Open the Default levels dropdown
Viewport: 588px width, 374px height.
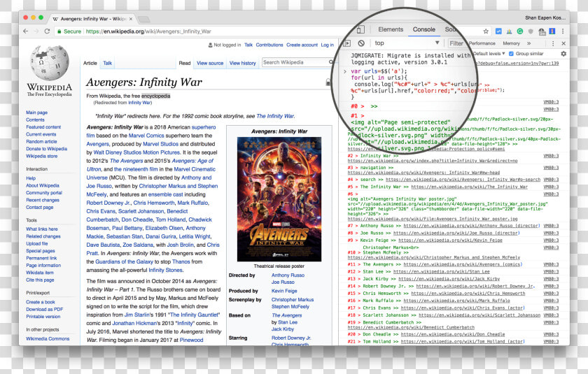[x=489, y=54]
